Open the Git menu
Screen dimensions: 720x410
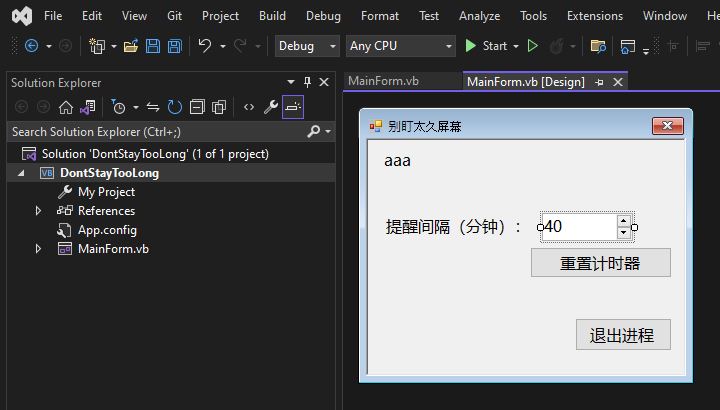[x=174, y=16]
